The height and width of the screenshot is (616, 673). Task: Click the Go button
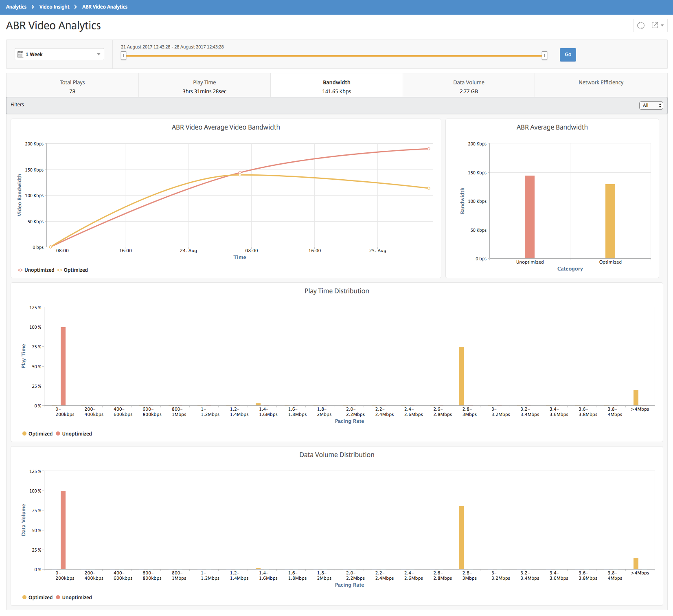pos(568,55)
